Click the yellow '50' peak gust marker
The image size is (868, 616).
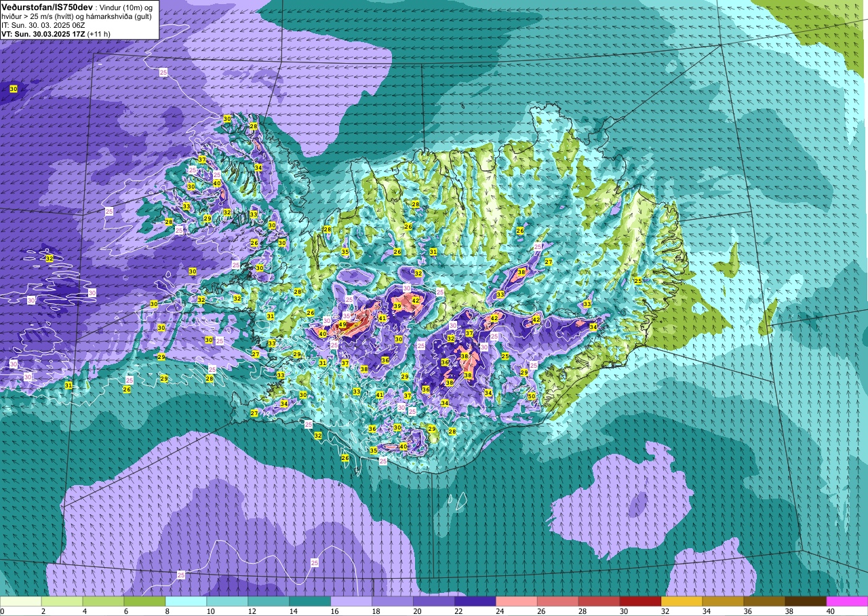click(x=532, y=396)
